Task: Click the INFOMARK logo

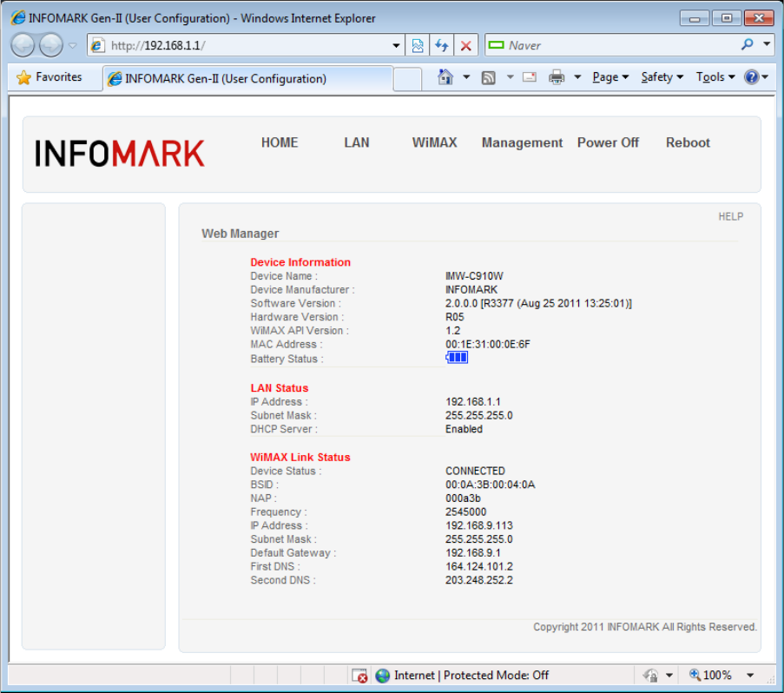Action: point(120,153)
